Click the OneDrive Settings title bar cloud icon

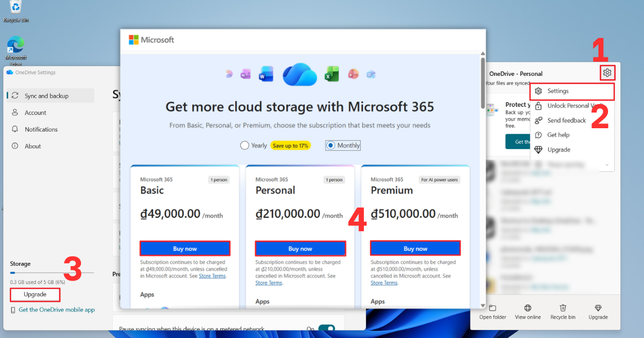(10, 72)
